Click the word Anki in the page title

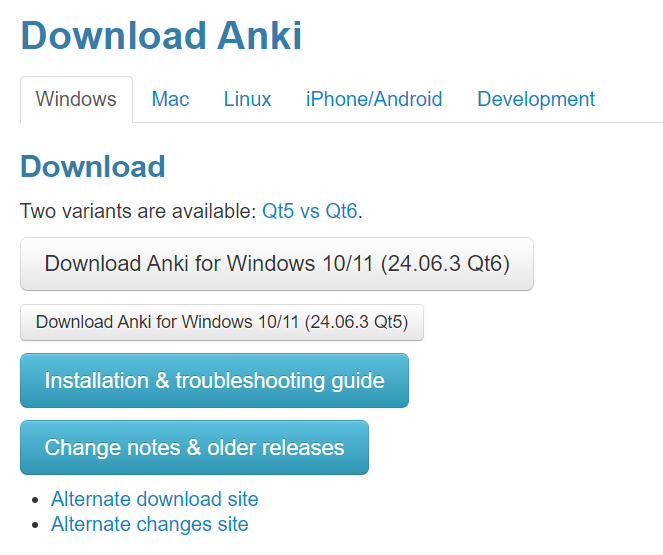click(259, 36)
